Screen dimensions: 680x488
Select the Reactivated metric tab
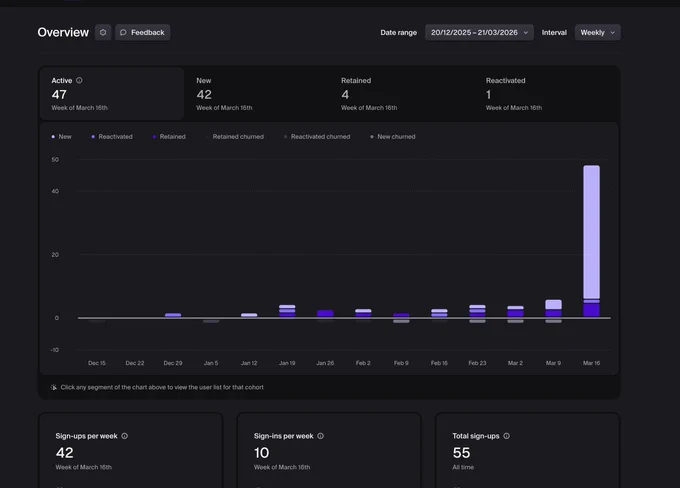click(x=546, y=94)
